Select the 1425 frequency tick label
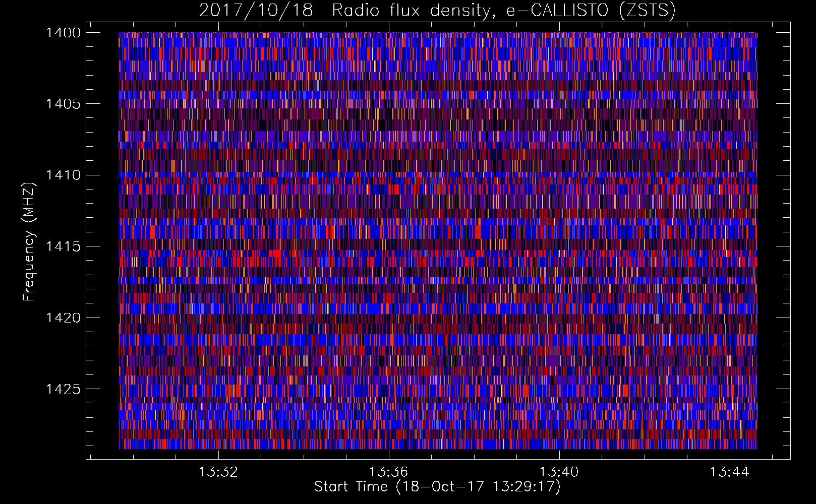 pos(63,389)
